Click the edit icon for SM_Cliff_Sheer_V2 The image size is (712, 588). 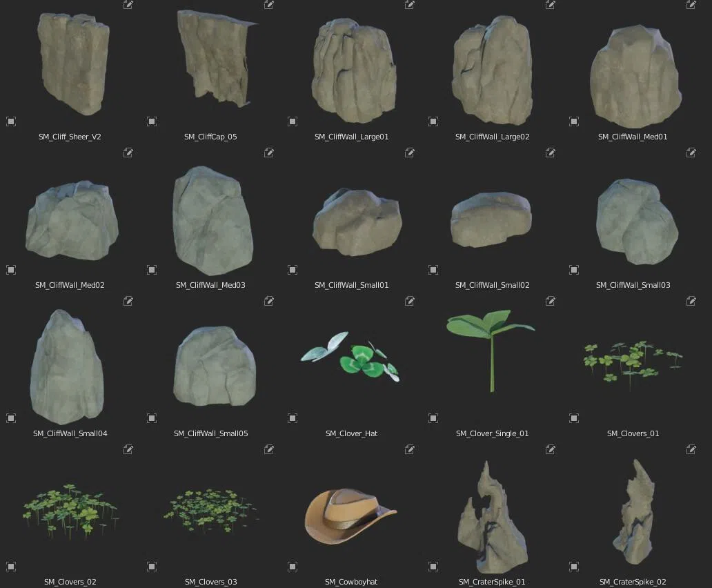(x=128, y=5)
